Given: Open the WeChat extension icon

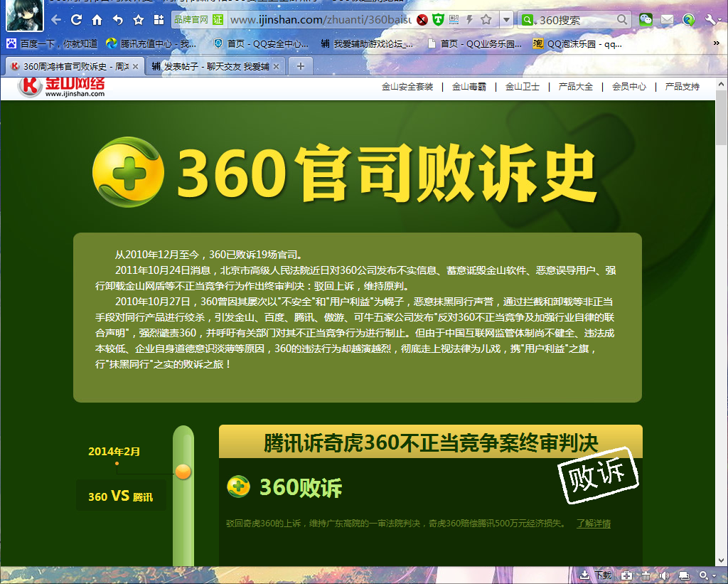Looking at the screenshot, I should click(x=646, y=19).
